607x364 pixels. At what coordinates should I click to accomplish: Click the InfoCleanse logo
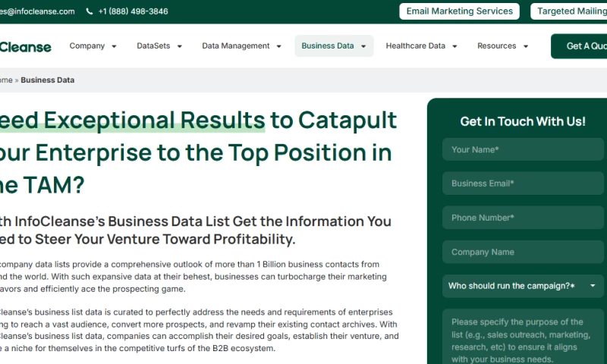click(x=26, y=47)
